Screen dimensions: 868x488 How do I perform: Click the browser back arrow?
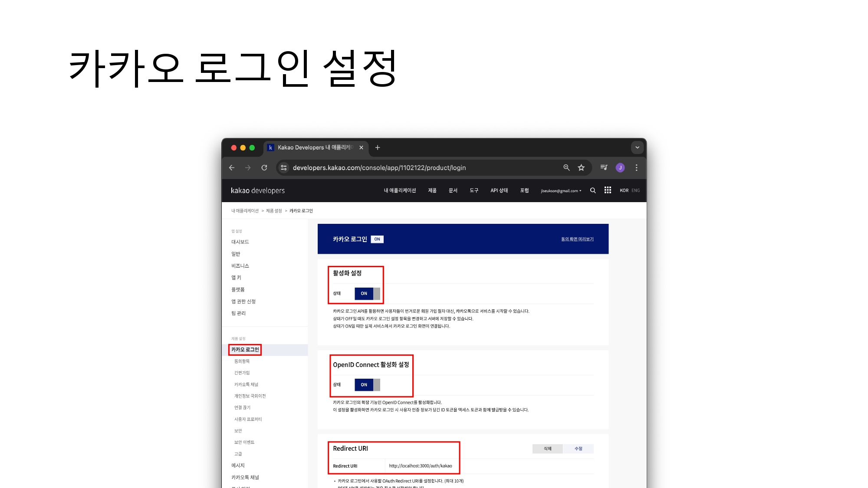coord(232,167)
